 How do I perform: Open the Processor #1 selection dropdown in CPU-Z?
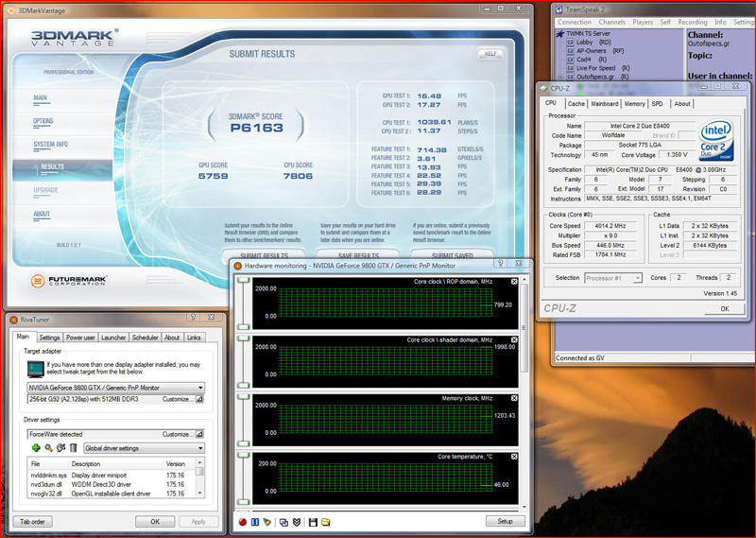pyautogui.click(x=638, y=278)
